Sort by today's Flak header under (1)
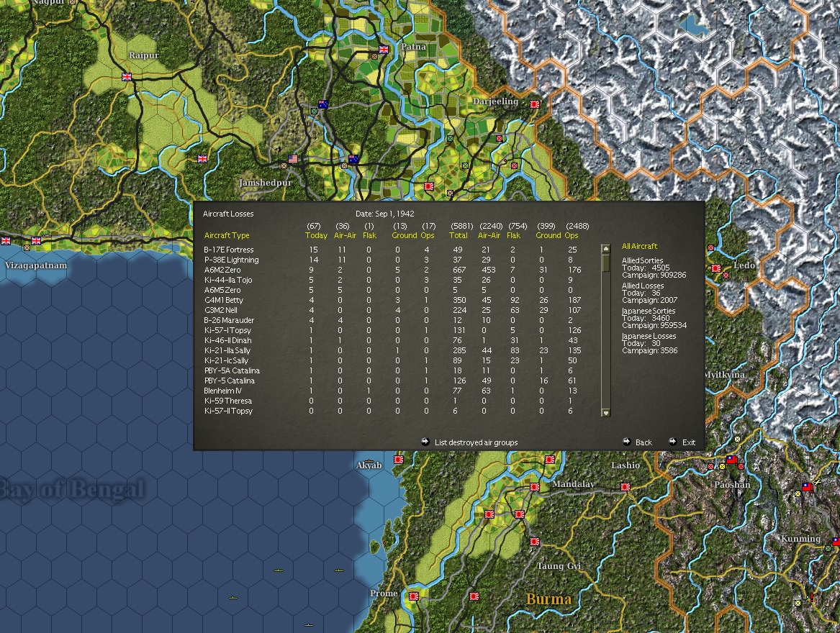The height and width of the screenshot is (633, 840). pos(370,235)
